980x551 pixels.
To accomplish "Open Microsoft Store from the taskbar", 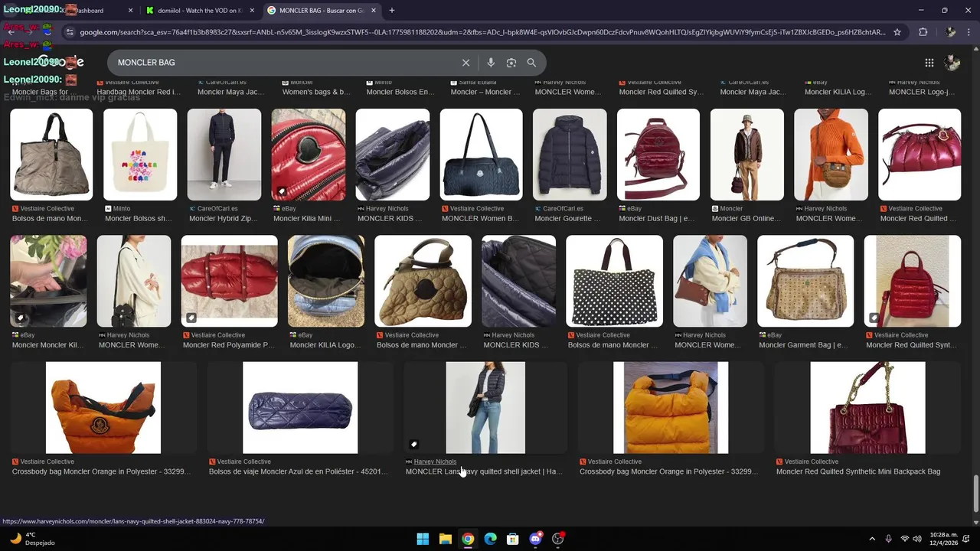I will tap(513, 539).
